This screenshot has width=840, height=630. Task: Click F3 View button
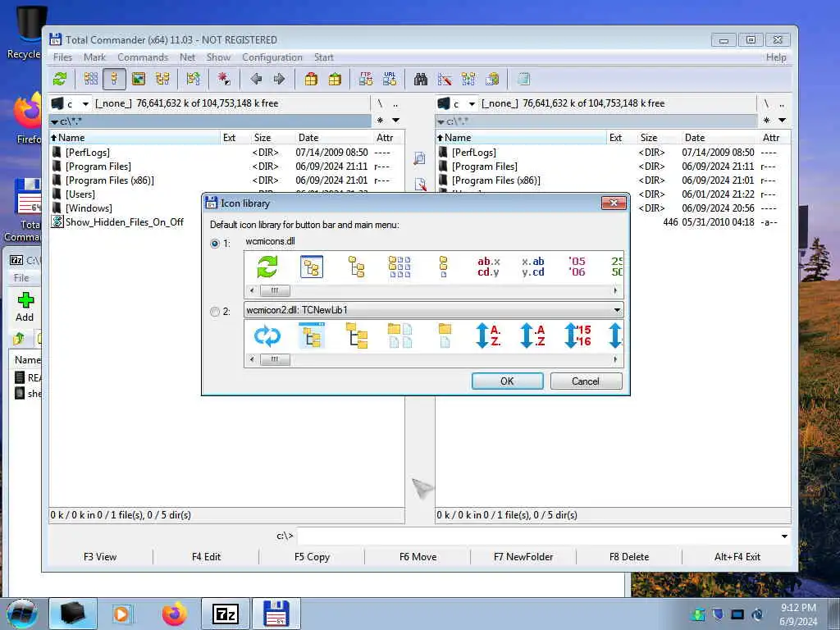coord(100,557)
